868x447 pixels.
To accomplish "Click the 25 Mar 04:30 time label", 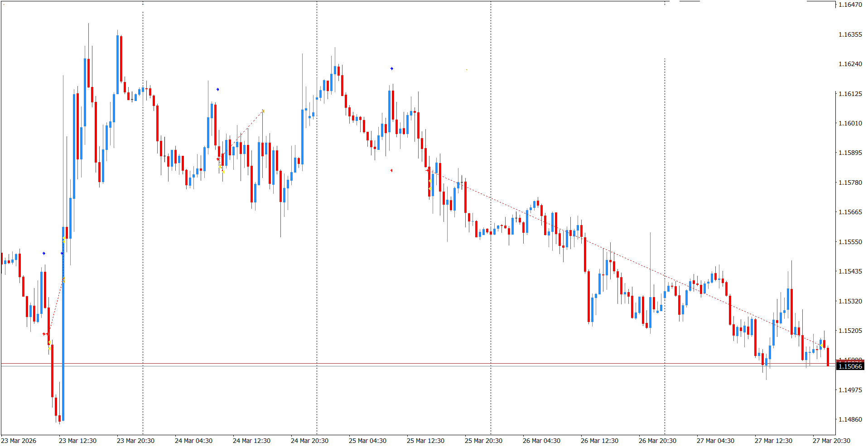I will coord(367,441).
